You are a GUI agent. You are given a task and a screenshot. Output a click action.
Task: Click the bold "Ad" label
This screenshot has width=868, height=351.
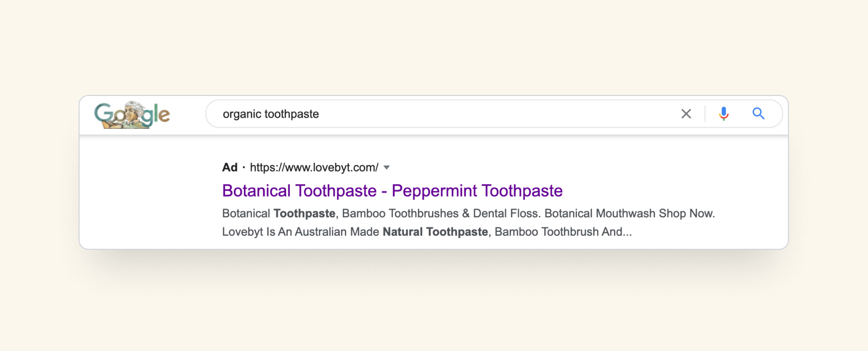pos(230,168)
